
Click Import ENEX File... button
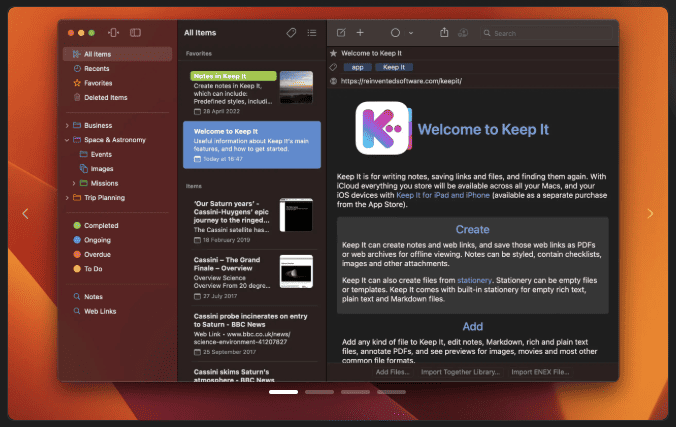540,372
